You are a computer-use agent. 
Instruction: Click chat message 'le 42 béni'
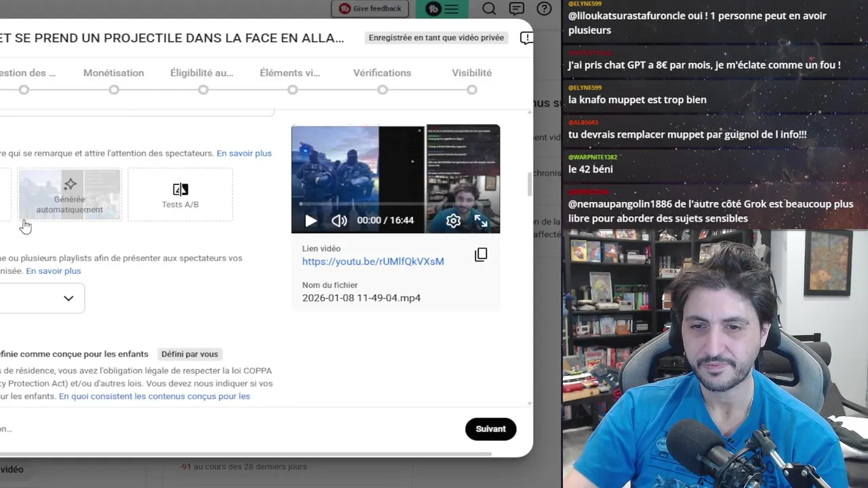click(x=591, y=169)
